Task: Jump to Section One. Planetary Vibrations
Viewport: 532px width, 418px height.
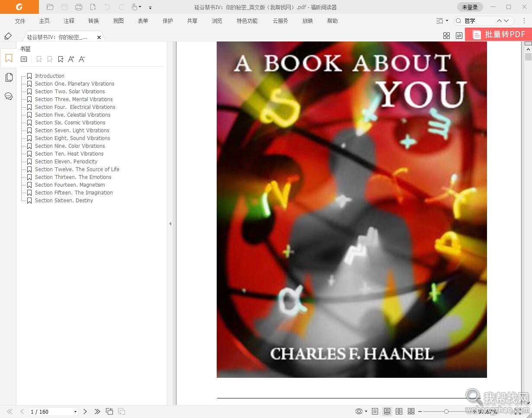Action: (x=74, y=83)
